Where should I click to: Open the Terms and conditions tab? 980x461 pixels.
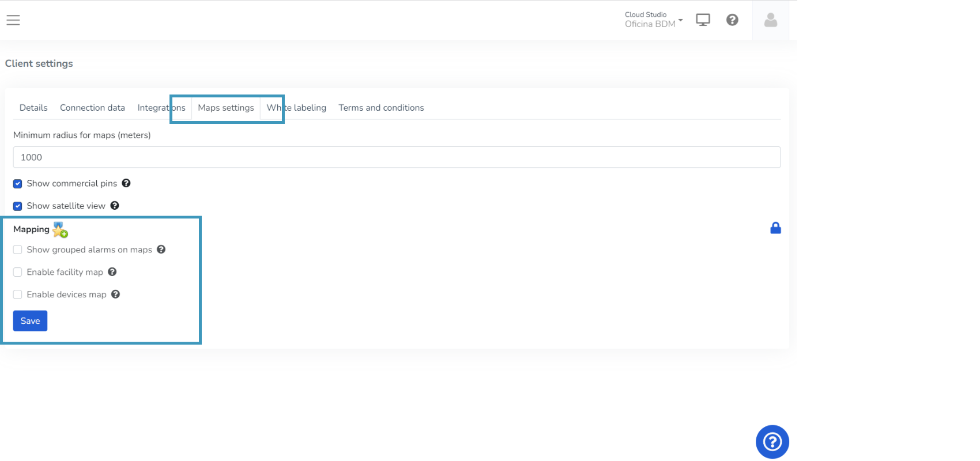pos(381,108)
